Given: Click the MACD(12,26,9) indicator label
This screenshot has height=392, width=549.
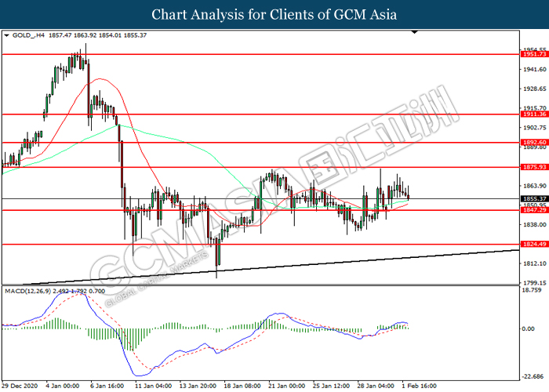Looking at the screenshot, I should (x=27, y=291).
